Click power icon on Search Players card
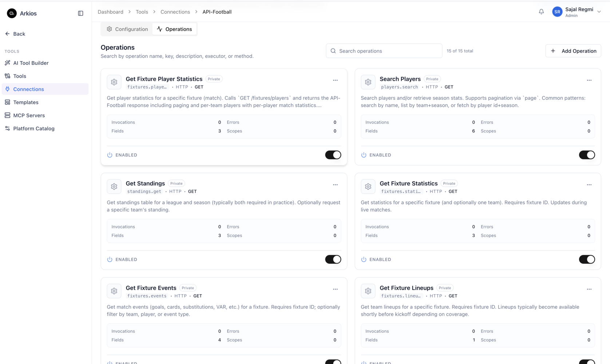 pyautogui.click(x=364, y=155)
